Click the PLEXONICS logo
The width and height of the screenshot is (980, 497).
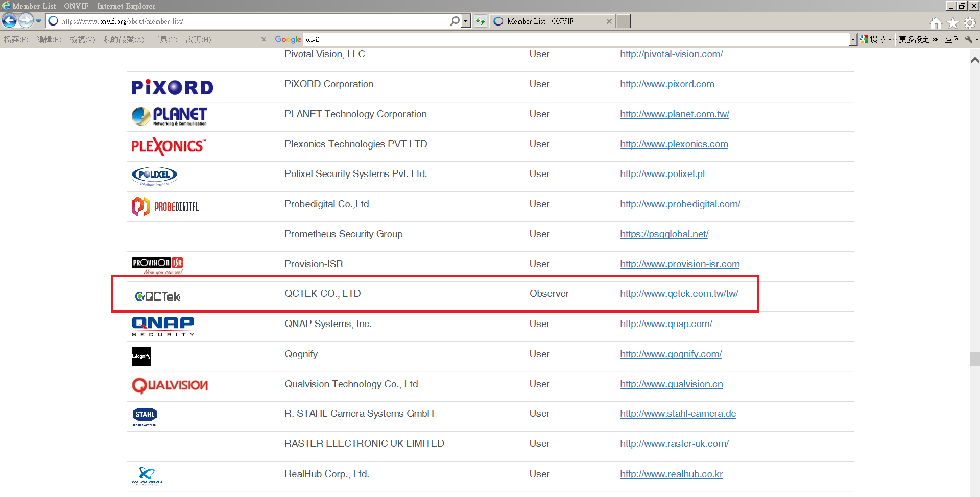169,146
